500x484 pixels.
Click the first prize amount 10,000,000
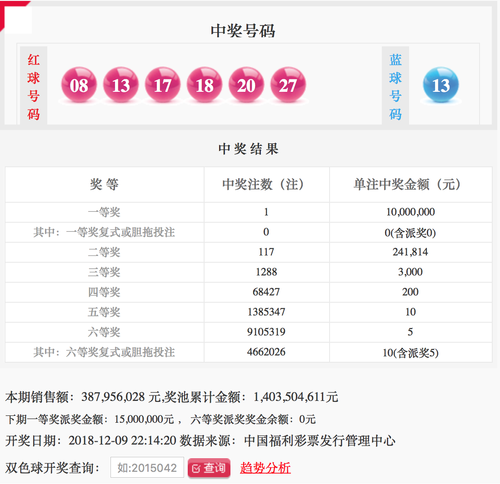pyautogui.click(x=410, y=212)
